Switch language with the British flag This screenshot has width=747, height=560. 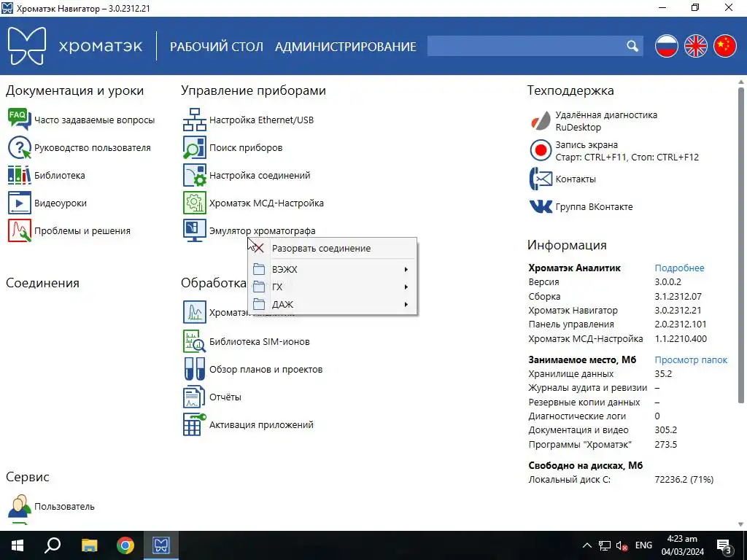click(x=695, y=46)
